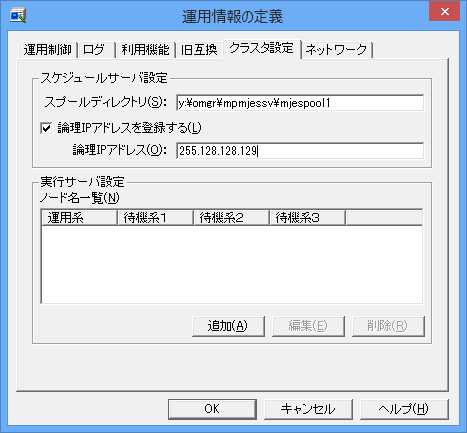Click the スプールディレクトリ input field

(x=300, y=103)
